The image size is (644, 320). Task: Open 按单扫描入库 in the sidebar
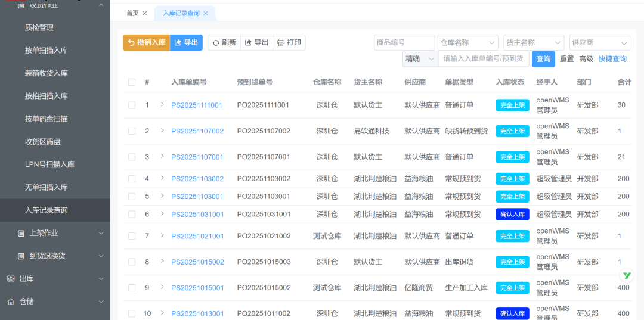47,51
